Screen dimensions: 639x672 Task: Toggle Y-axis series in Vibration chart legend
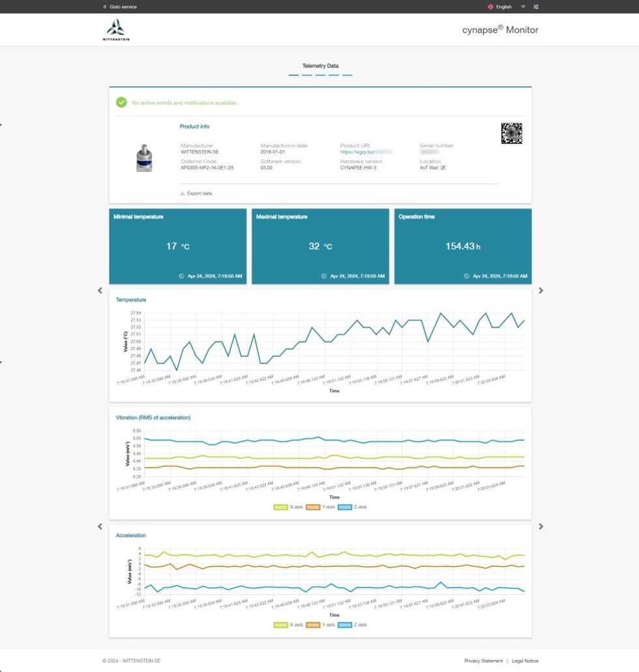click(x=320, y=507)
